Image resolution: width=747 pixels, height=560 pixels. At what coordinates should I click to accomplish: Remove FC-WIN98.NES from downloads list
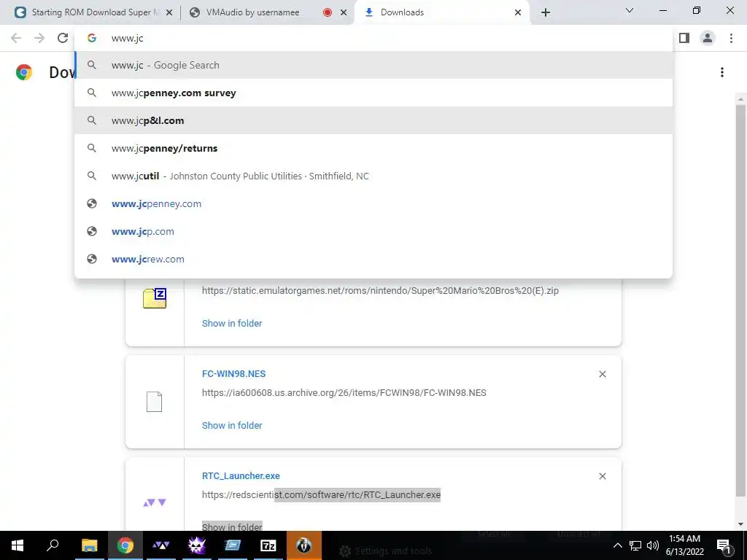pyautogui.click(x=602, y=374)
